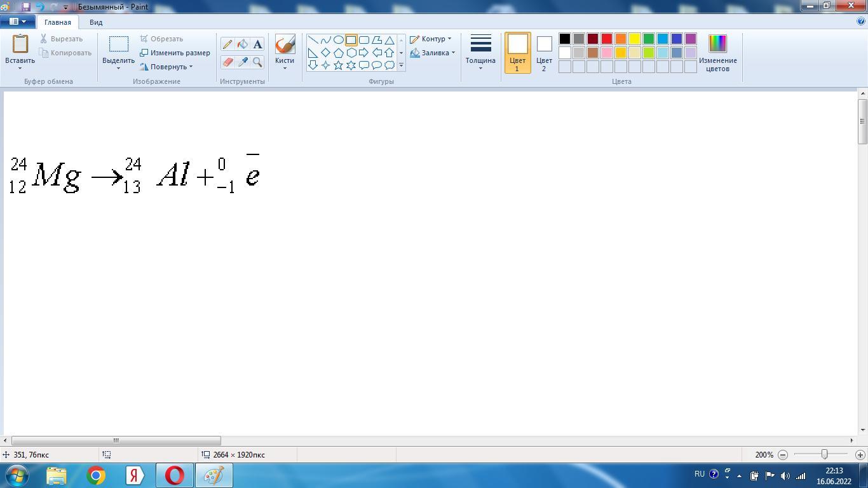Pick the green color swatch
Image resolution: width=868 pixels, height=488 pixels.
point(649,39)
